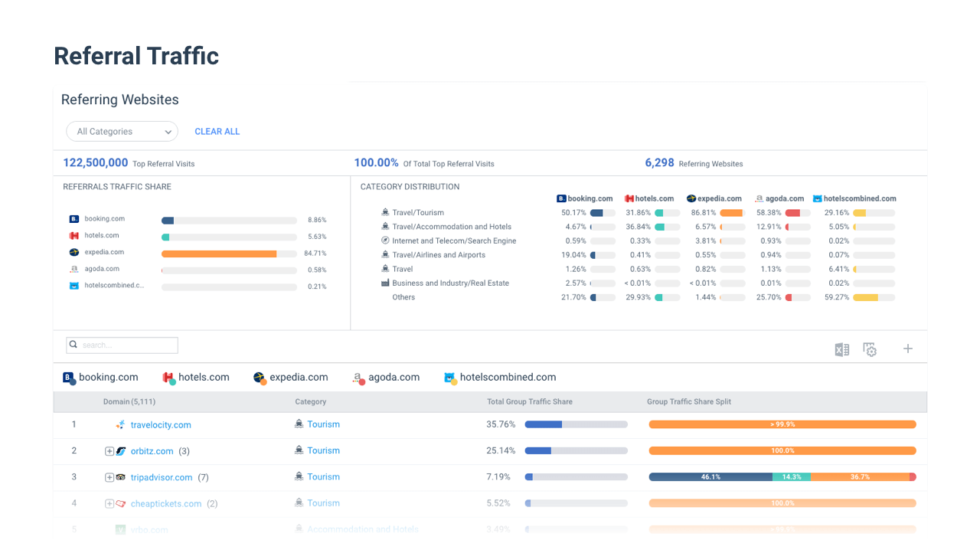Click booking.com 8.86% share bar
980x550 pixels.
168,221
